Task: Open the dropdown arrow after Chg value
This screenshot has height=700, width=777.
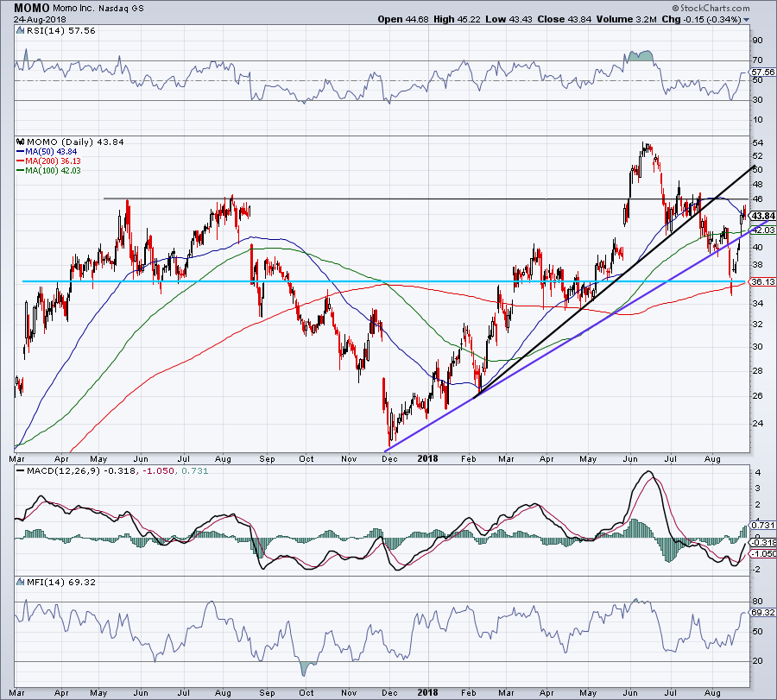Action: [x=746, y=20]
